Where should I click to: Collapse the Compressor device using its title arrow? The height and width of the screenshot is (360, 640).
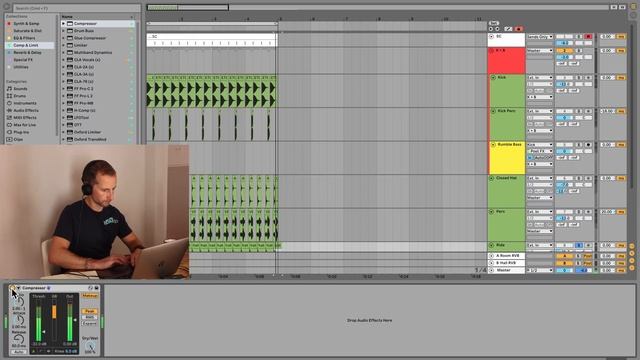coord(18,288)
